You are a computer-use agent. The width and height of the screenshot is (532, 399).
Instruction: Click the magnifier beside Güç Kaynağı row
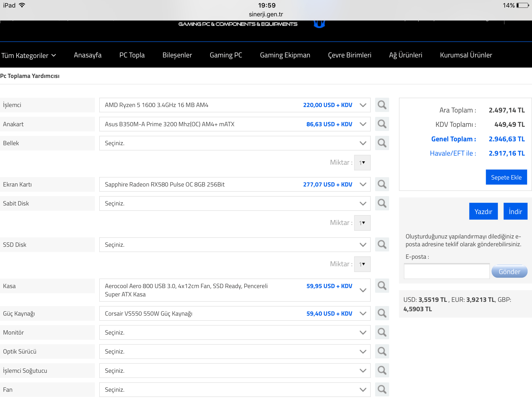[x=382, y=313]
